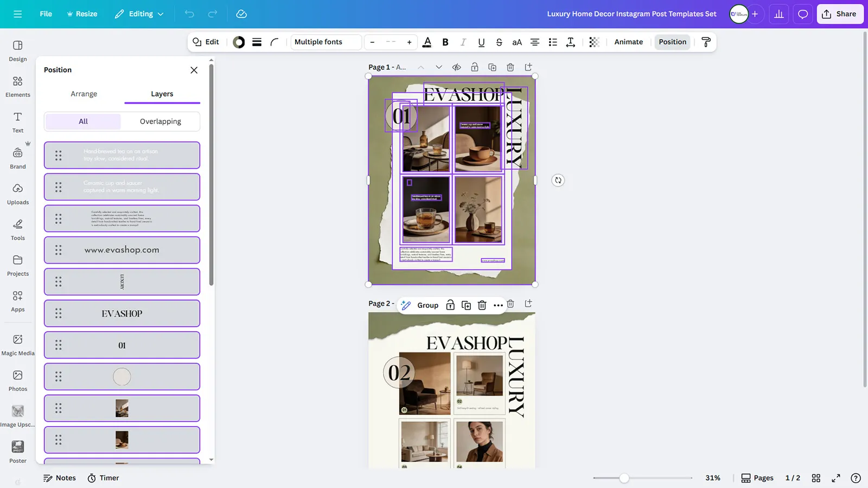Click the Animate button
Viewport: 868px width, 488px height.
click(x=628, y=42)
